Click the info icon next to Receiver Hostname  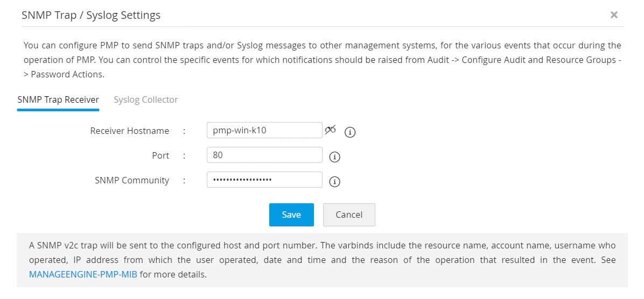(350, 132)
